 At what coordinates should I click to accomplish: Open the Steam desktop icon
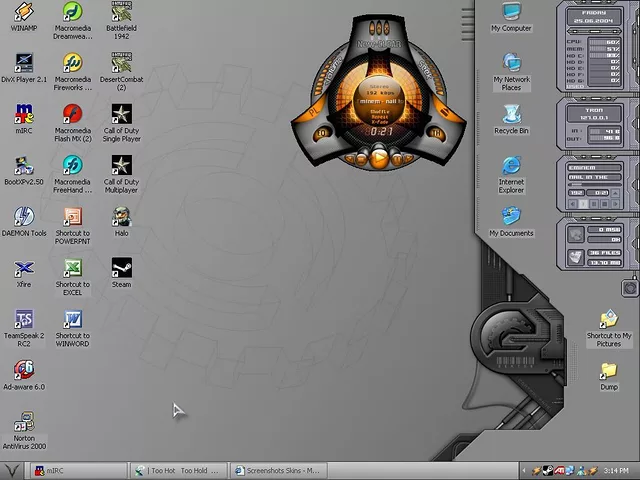coord(121,268)
